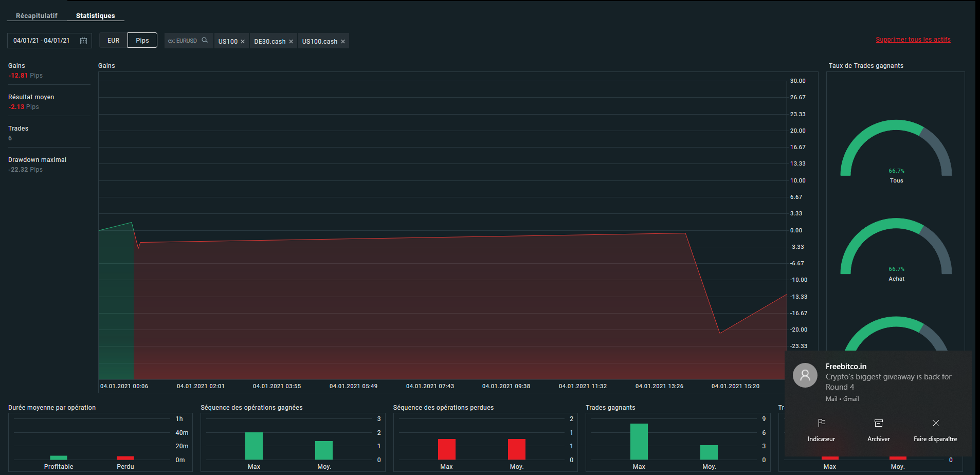This screenshot has height=475, width=980.
Task: Dismiss notification with Faire disparaître X
Action: 935,423
